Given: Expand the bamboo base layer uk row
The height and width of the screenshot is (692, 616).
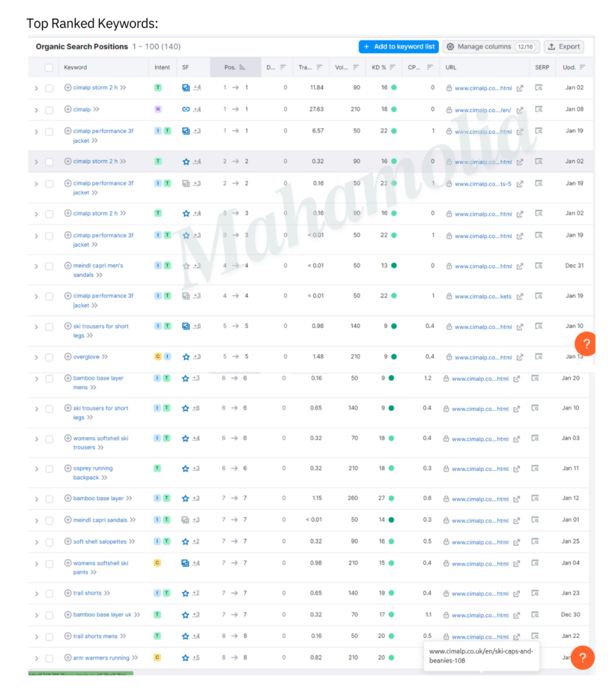Looking at the screenshot, I should (36, 615).
